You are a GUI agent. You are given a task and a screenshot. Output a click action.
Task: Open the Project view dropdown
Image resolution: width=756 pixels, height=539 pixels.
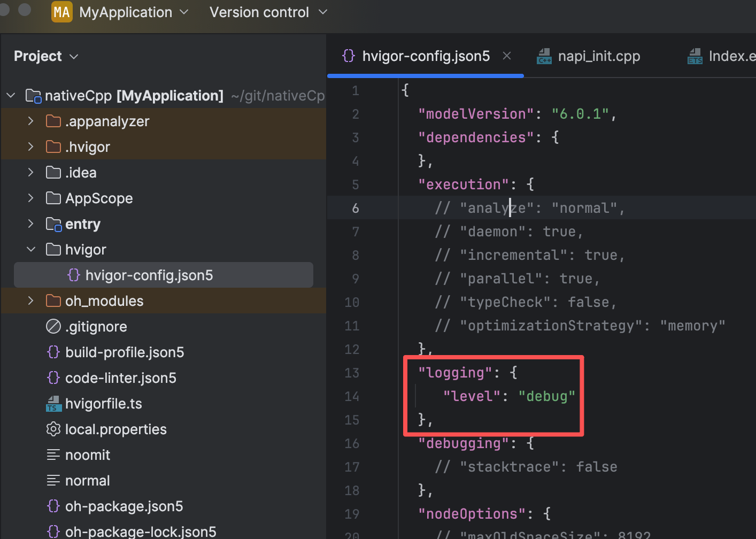pos(46,56)
